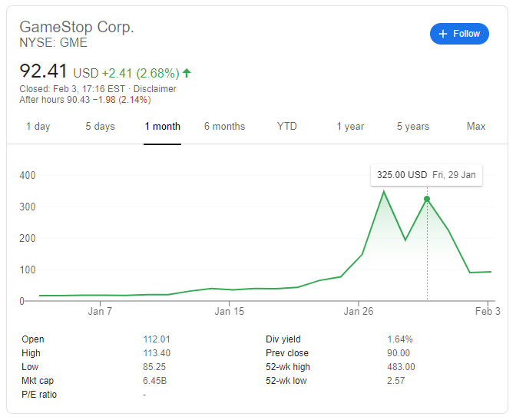Click the Low value 85.25
Screen dimensions: 516x420
154,367
